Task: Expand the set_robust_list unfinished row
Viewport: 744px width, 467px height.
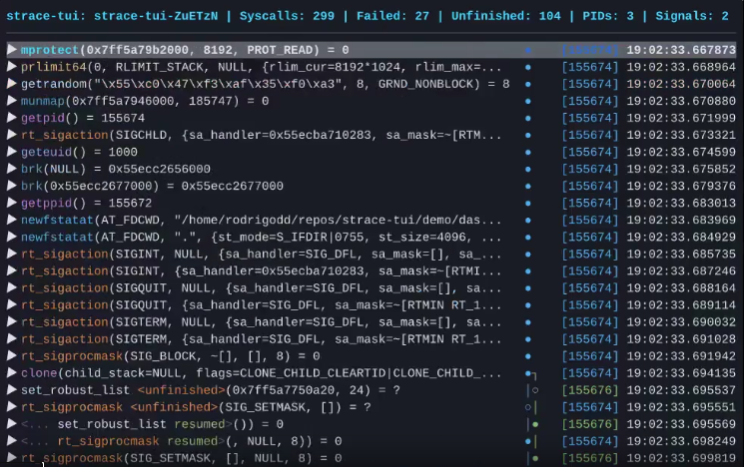Action: pos(12,390)
